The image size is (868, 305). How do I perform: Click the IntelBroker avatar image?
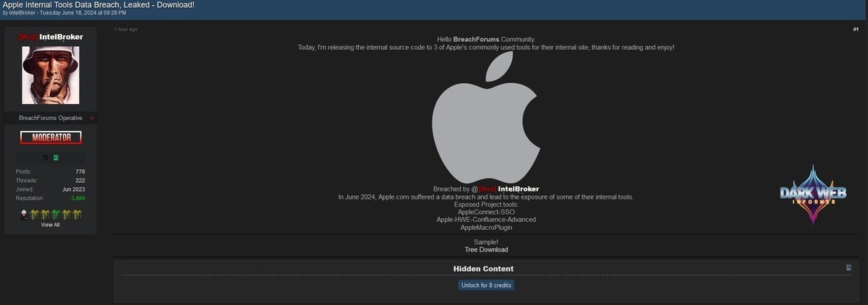(50, 75)
